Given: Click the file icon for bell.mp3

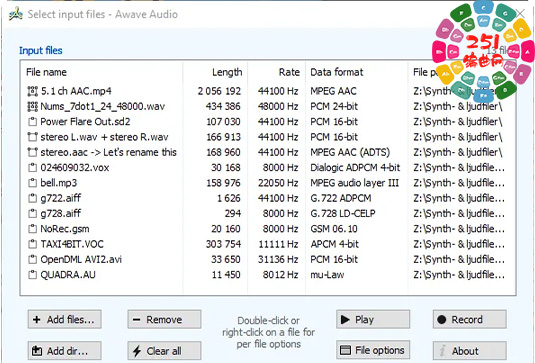Looking at the screenshot, I should tap(32, 183).
